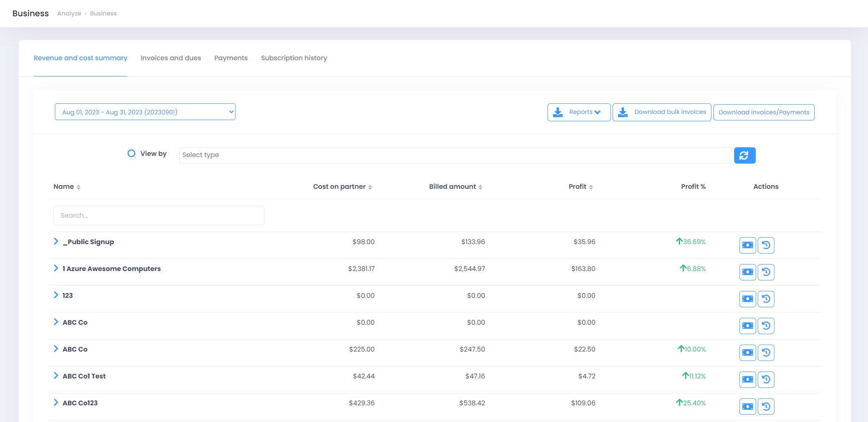This screenshot has width=868, height=422.
Task: Open the billing period date dropdown
Action: [x=145, y=112]
